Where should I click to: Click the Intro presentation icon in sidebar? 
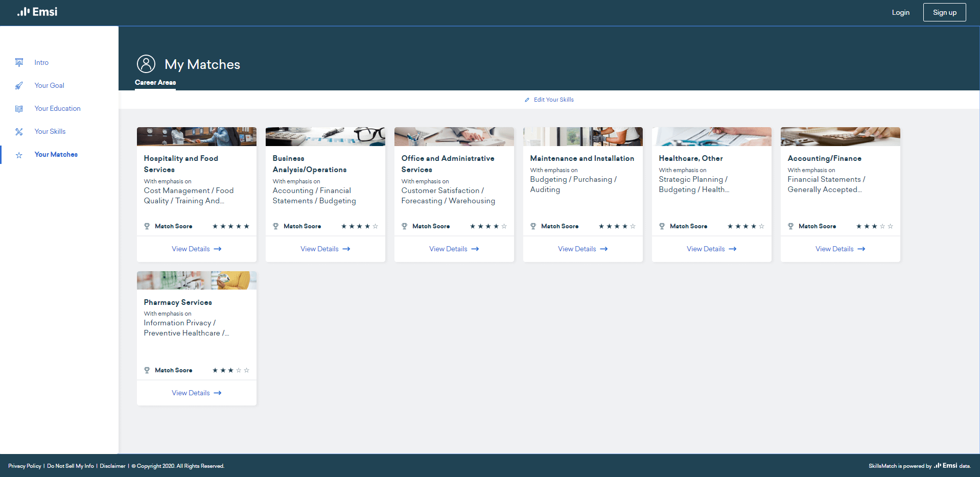(19, 62)
